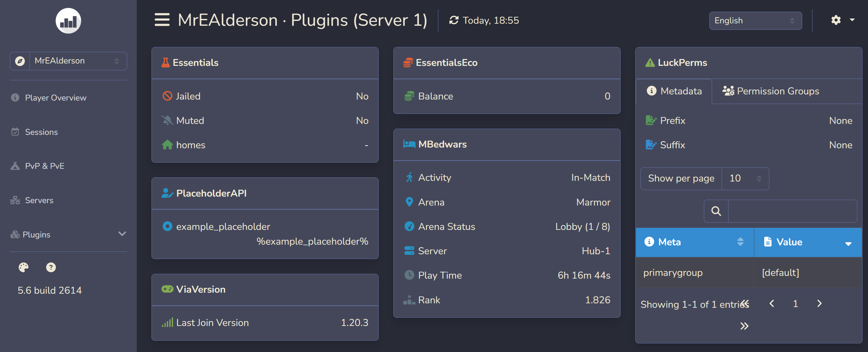Viewport: 868px width, 352px height.
Task: Click the Hub-1 server value
Action: click(596, 251)
